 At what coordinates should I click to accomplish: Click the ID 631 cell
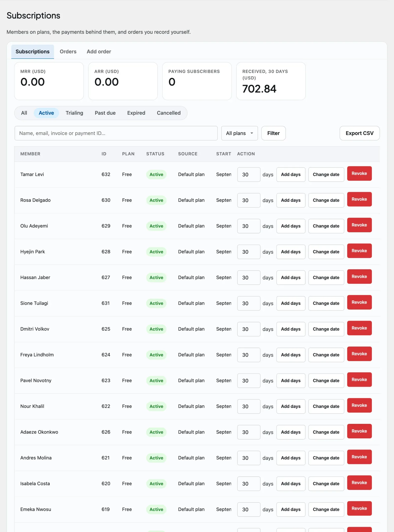click(106, 303)
